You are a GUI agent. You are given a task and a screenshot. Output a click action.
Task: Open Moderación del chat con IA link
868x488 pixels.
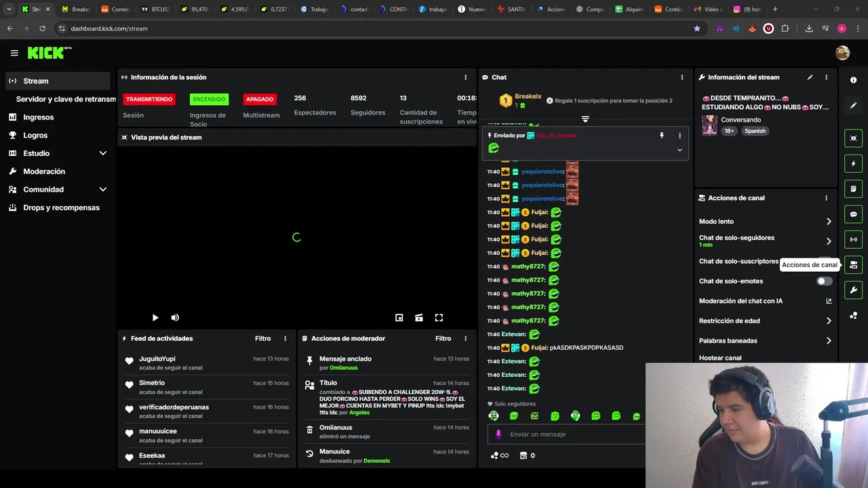(x=766, y=301)
